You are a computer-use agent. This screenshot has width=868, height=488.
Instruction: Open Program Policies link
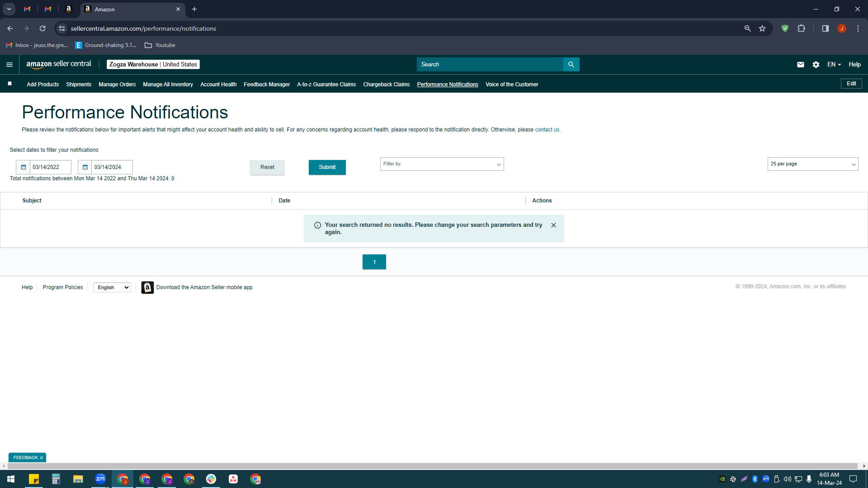click(63, 287)
